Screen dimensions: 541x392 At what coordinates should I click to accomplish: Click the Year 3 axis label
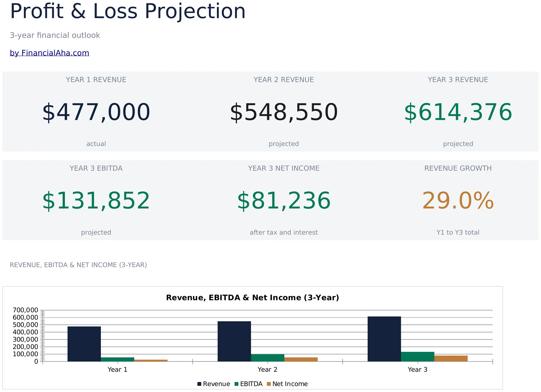point(418,370)
